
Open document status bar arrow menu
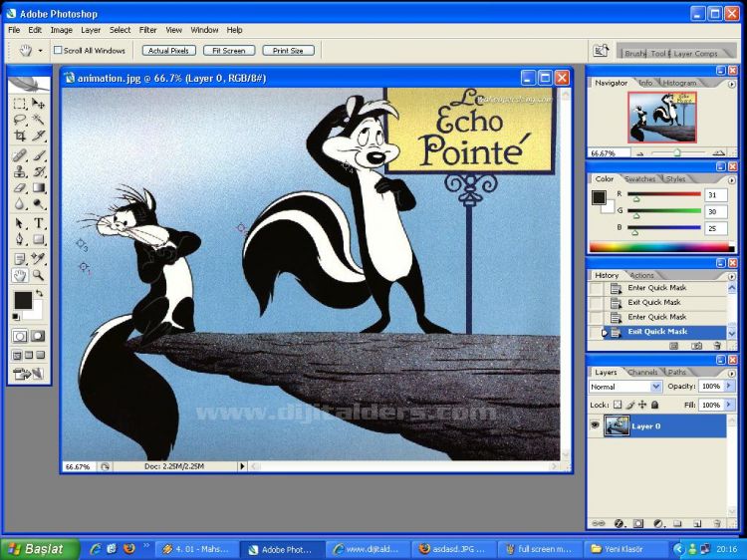click(x=242, y=466)
